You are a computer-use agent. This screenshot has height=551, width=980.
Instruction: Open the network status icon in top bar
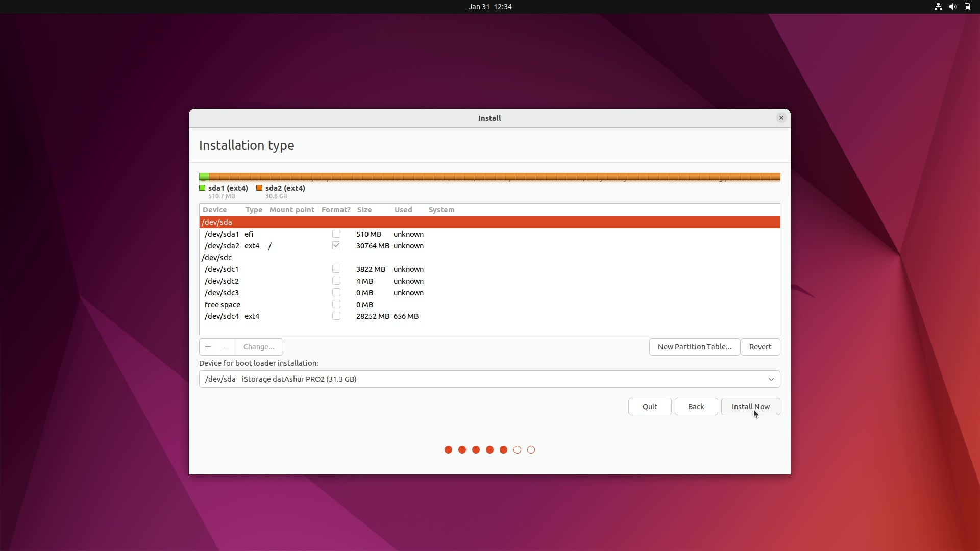(938, 7)
